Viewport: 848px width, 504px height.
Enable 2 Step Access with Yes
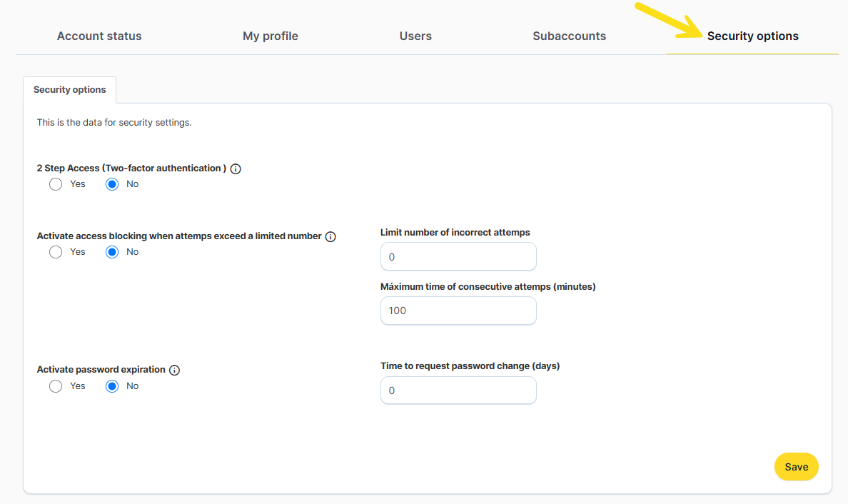point(56,184)
